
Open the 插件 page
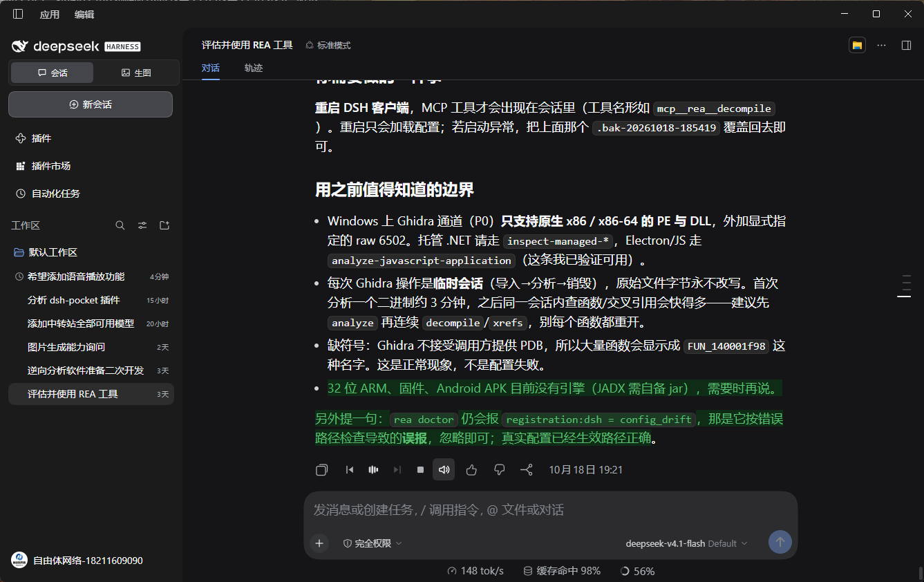91,138
